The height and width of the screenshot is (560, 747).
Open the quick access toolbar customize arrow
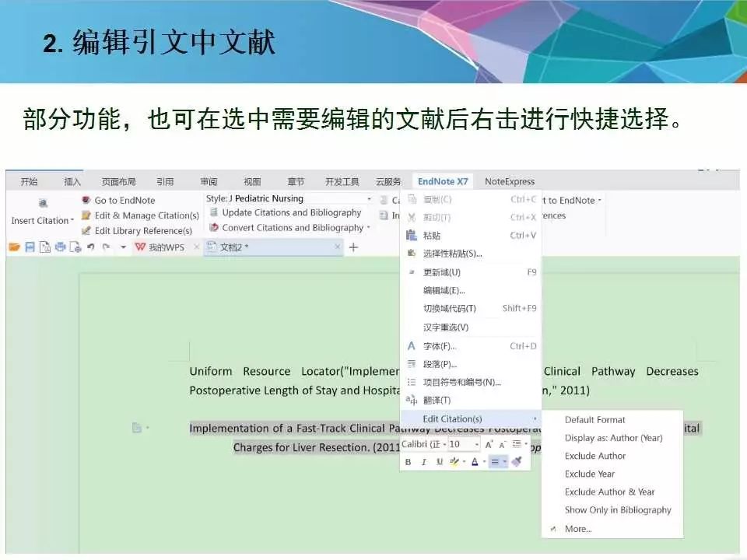tap(123, 247)
